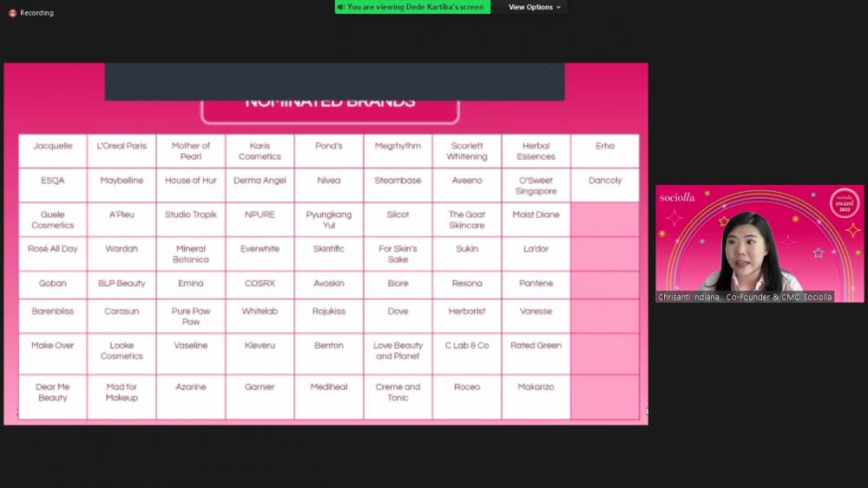
Task: Click the Avoskin cell
Action: click(329, 286)
